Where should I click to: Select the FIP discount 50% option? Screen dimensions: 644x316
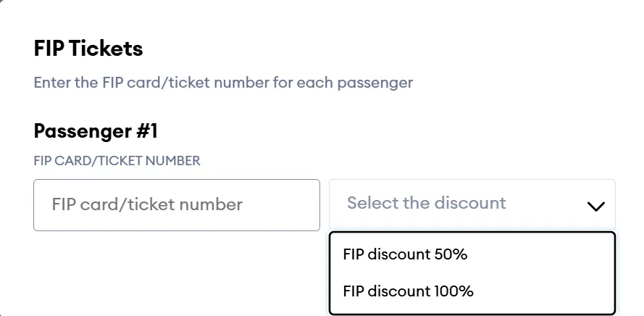pyautogui.click(x=405, y=254)
